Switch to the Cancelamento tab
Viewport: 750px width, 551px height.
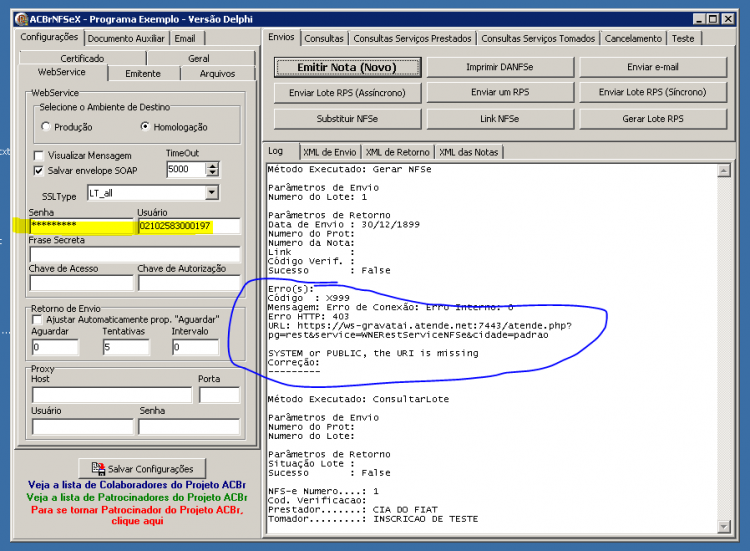pyautogui.click(x=633, y=39)
